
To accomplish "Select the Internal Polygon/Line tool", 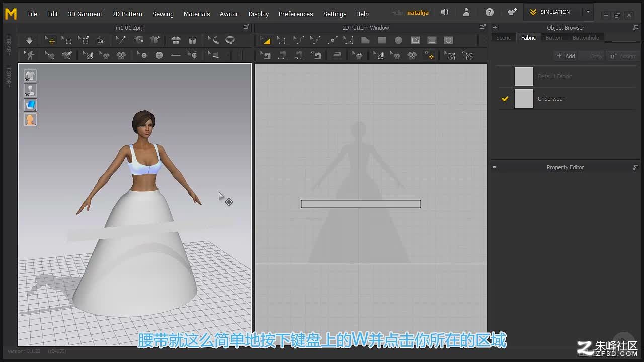I will (x=415, y=40).
